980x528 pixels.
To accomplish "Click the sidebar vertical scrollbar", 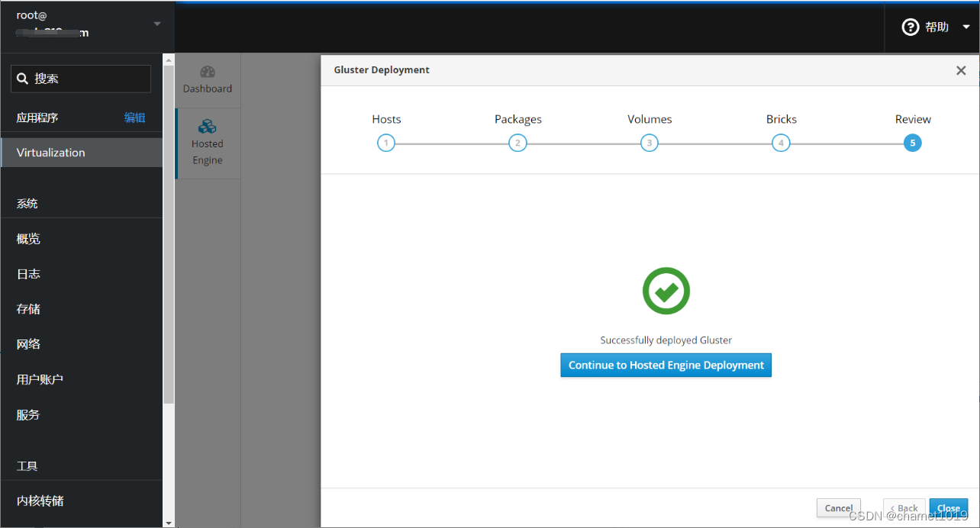I will pos(169,233).
